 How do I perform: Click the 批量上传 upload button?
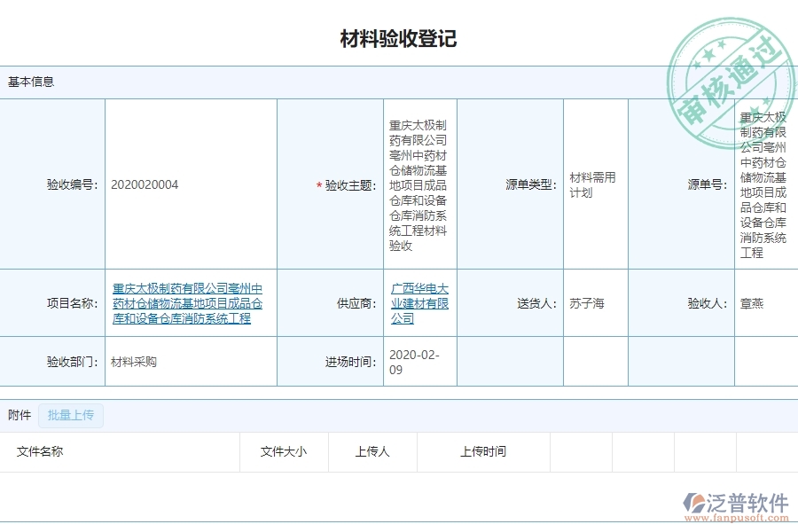click(x=70, y=415)
